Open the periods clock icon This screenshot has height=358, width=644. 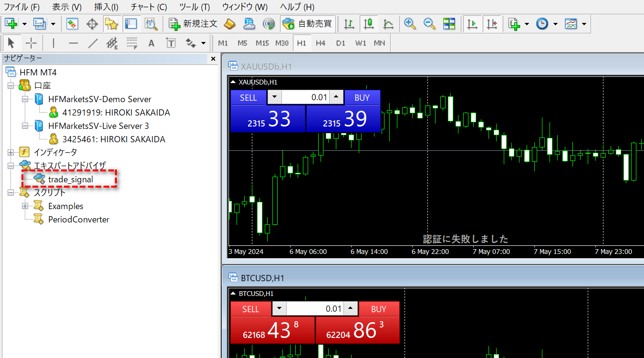pyautogui.click(x=542, y=23)
